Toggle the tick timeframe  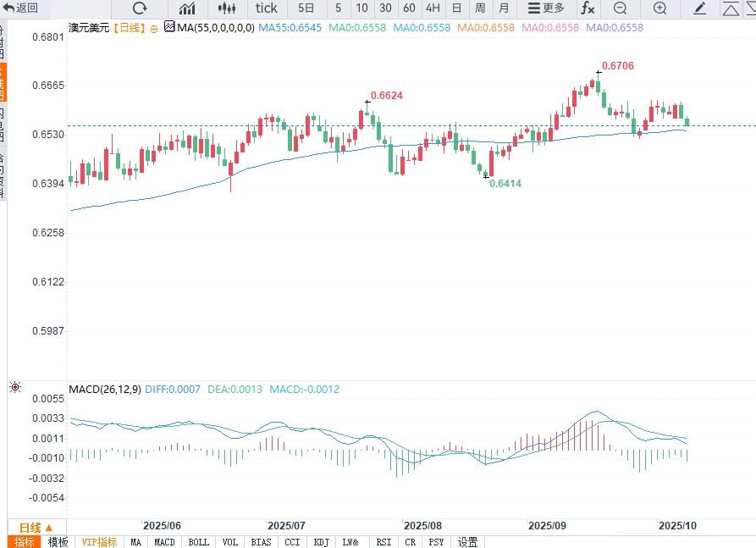click(x=266, y=8)
